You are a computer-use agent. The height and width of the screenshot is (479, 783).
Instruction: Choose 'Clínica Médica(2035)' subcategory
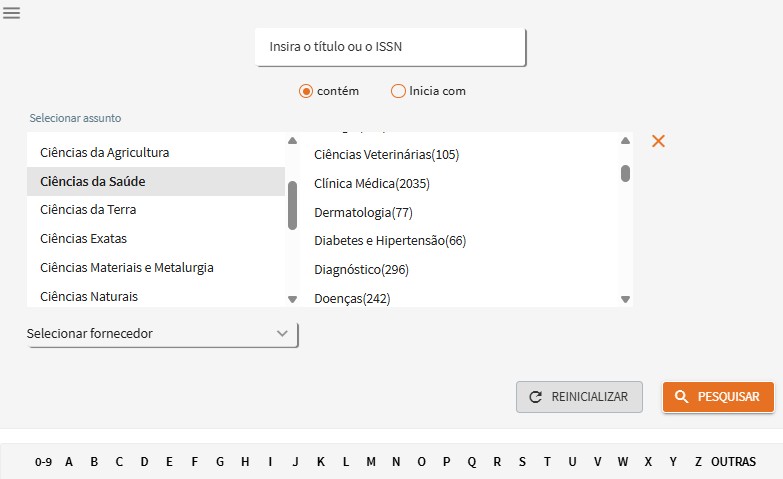point(372,184)
